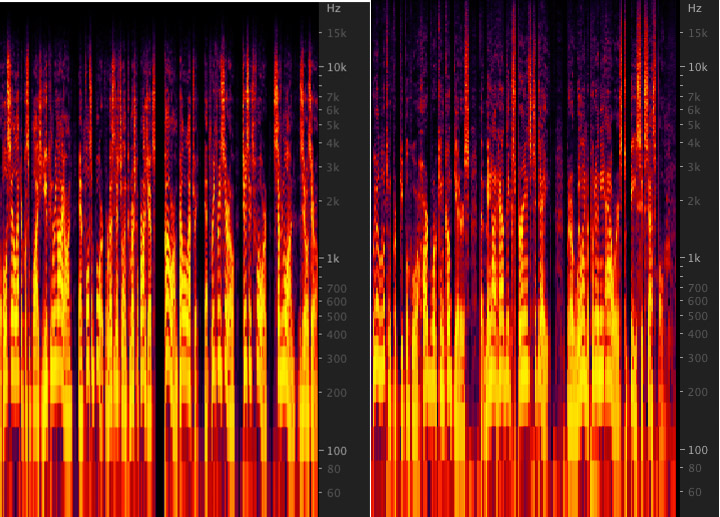Click the Hz unit label on right axis
This screenshot has width=720, height=517.
click(693, 9)
